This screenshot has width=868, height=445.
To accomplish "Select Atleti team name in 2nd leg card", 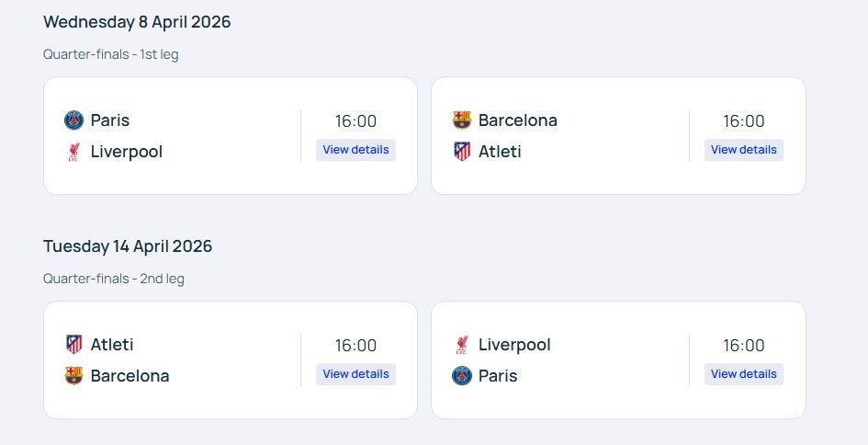I will pyautogui.click(x=112, y=344).
